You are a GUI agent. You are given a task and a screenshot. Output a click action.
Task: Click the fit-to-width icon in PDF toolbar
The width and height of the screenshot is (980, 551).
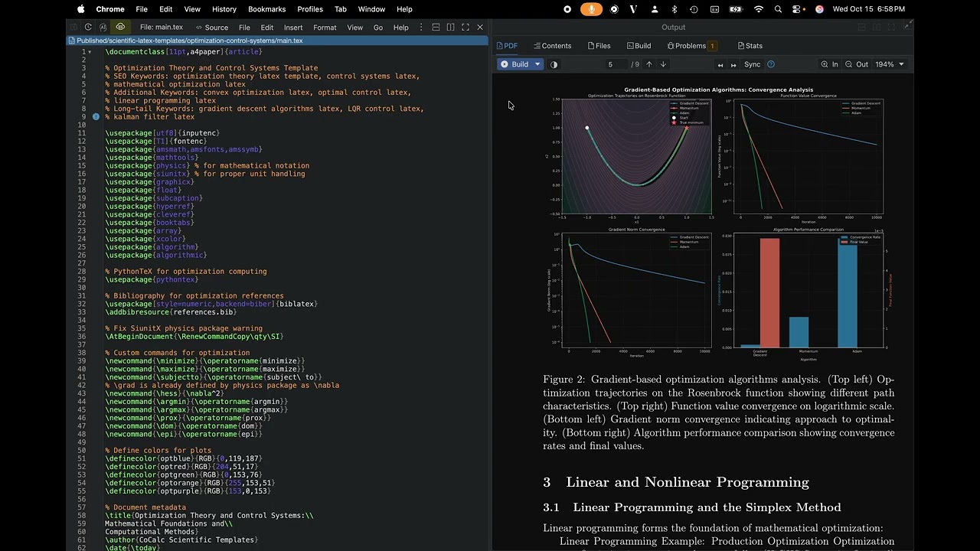[720, 64]
